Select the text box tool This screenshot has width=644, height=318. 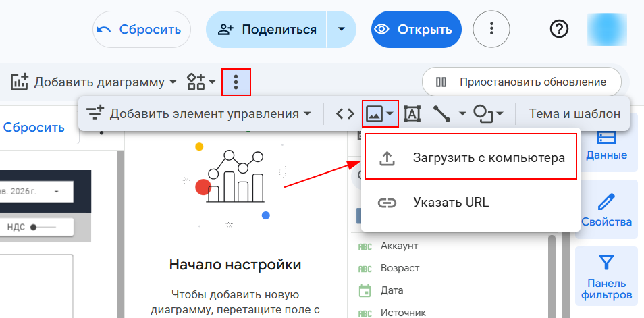(x=412, y=114)
